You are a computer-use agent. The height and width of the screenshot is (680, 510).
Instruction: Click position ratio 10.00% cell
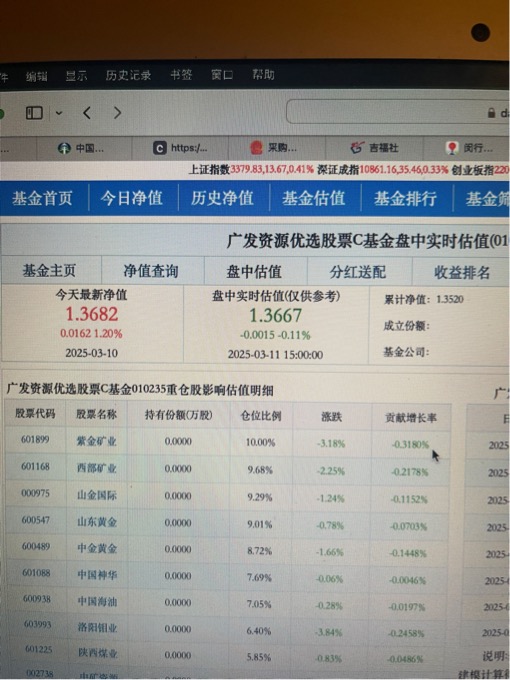click(260, 442)
